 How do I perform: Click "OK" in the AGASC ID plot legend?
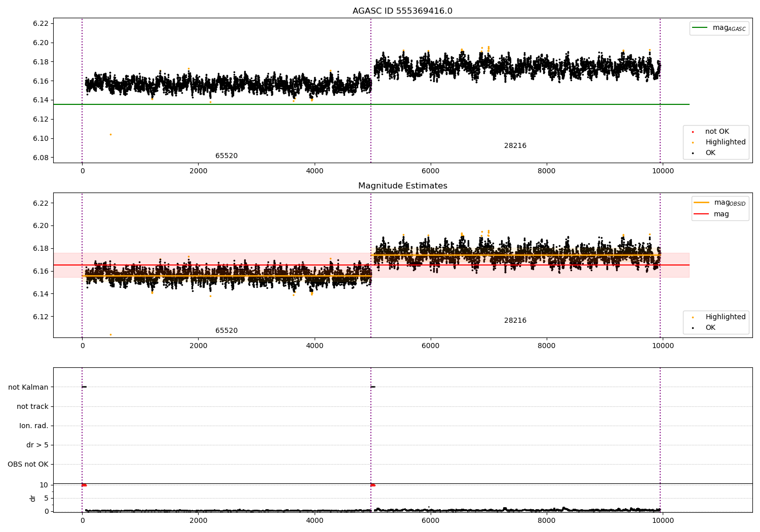[710, 153]
